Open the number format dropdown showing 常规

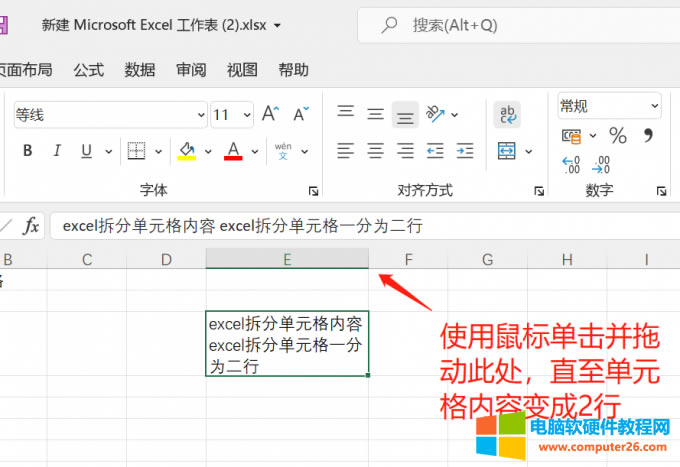pyautogui.click(x=654, y=105)
